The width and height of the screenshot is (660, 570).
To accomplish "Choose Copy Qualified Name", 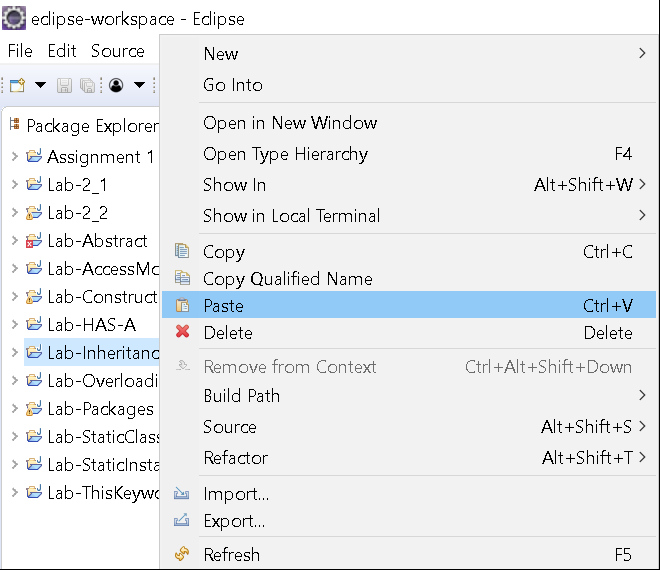I will point(409,279).
